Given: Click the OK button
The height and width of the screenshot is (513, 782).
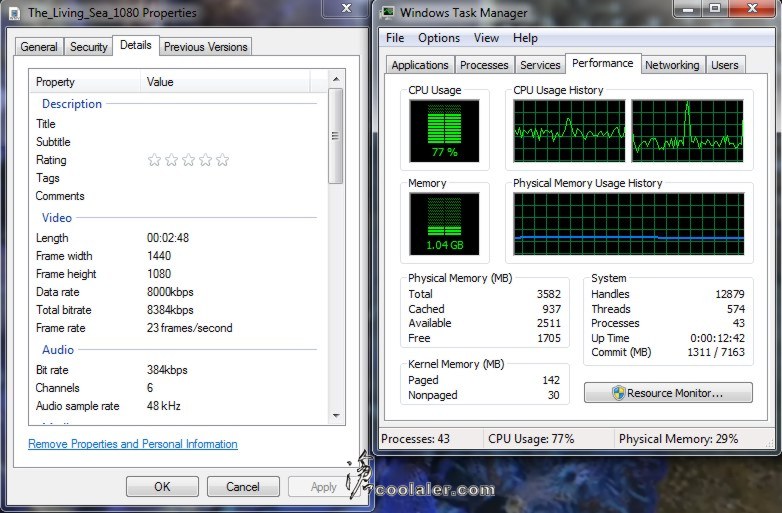Looking at the screenshot, I should (x=162, y=487).
